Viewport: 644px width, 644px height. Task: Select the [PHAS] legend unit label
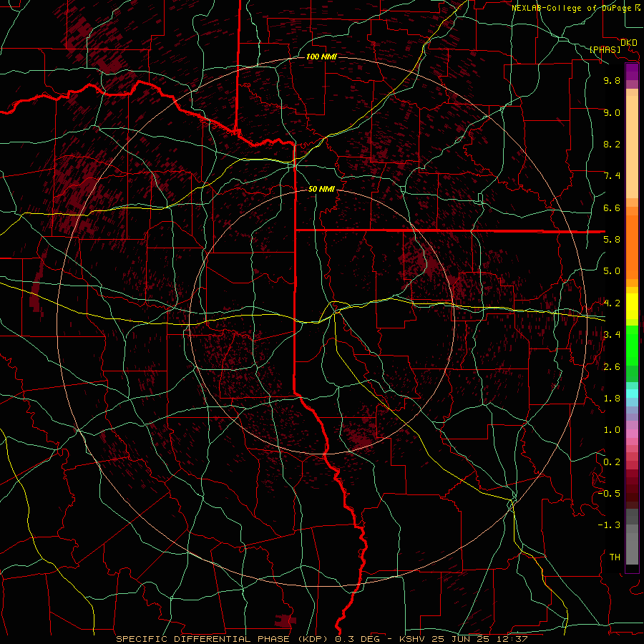[x=605, y=49]
